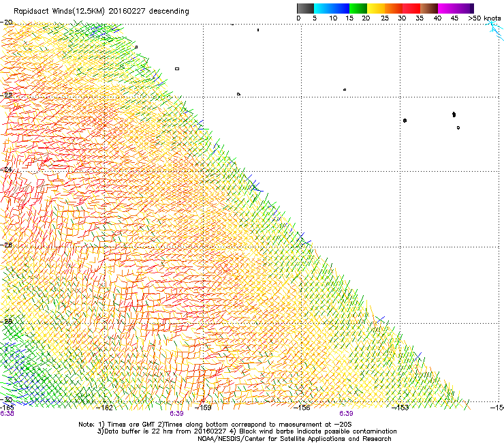This screenshot has width=504, height=443.
Task: Select the "-24" latitude label
Action: pyautogui.click(x=6, y=170)
